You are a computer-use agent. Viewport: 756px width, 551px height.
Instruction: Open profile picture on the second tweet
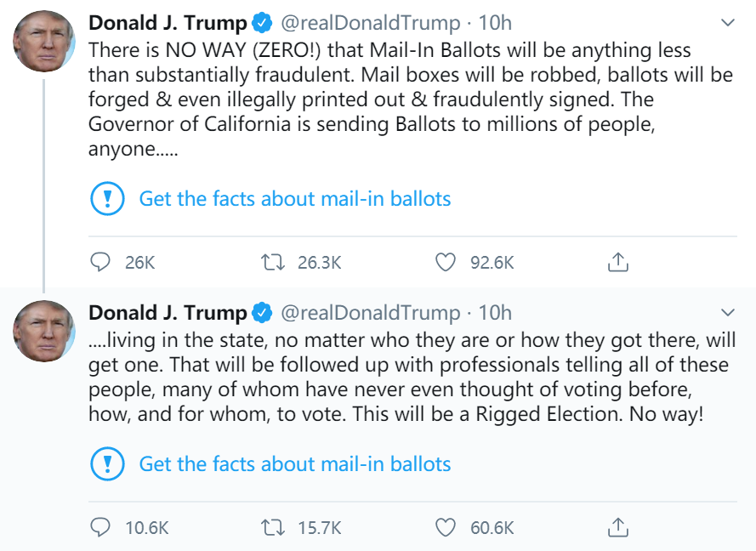coord(44,331)
